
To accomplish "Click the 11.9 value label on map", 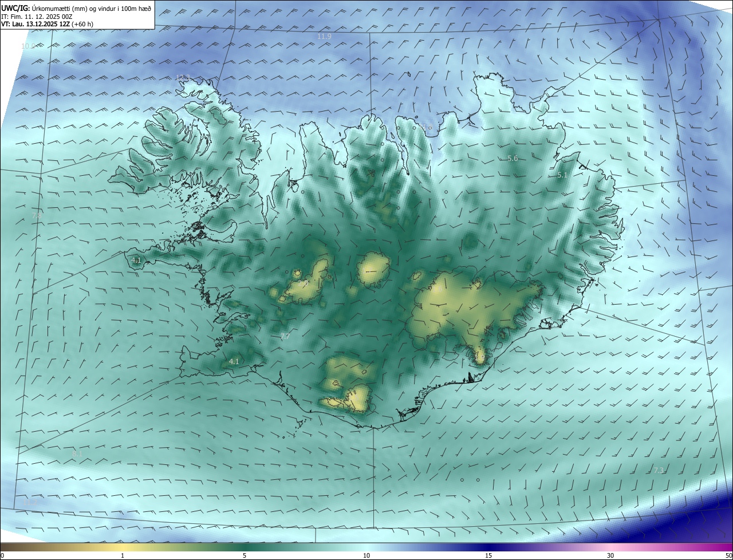I will point(324,37).
